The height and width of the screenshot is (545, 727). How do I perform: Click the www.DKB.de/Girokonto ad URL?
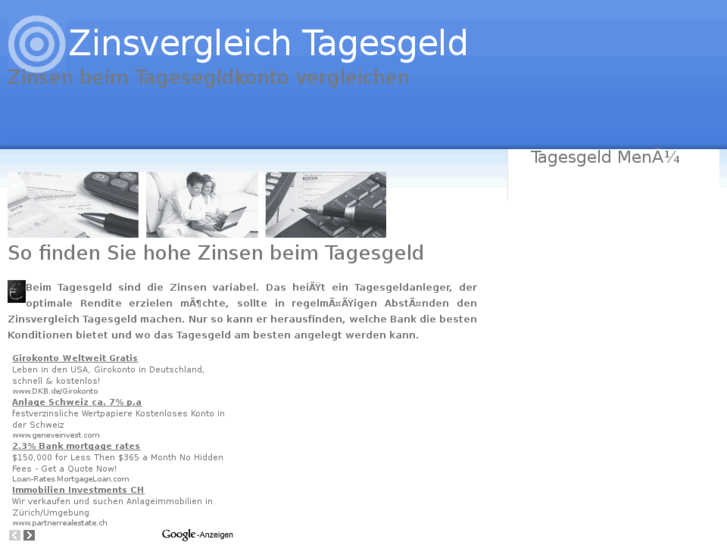coord(55,391)
